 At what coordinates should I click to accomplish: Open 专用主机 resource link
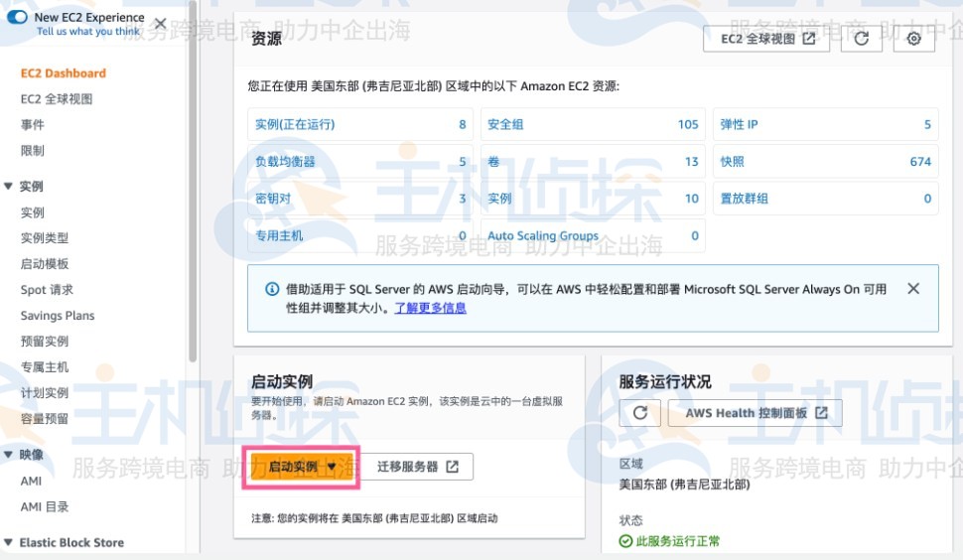click(x=279, y=235)
